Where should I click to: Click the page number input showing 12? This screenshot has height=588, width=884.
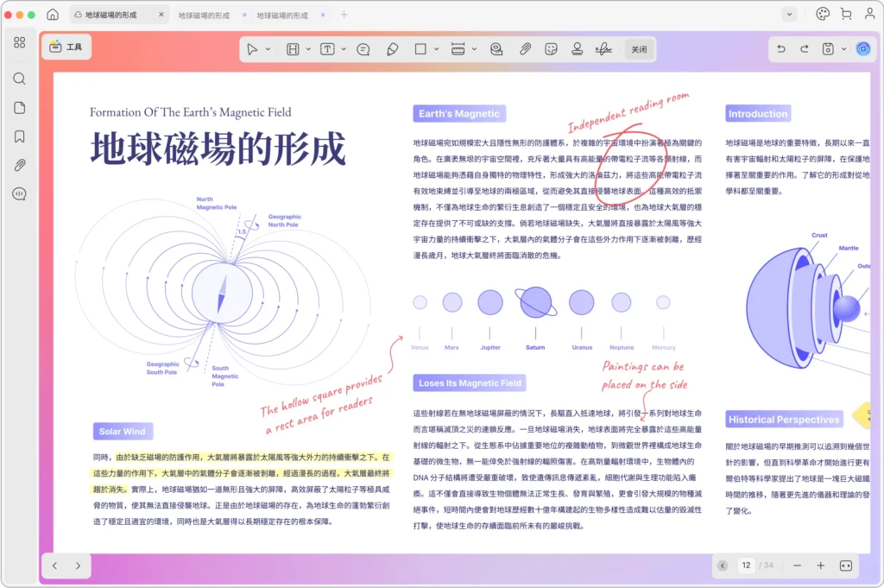[x=746, y=566]
